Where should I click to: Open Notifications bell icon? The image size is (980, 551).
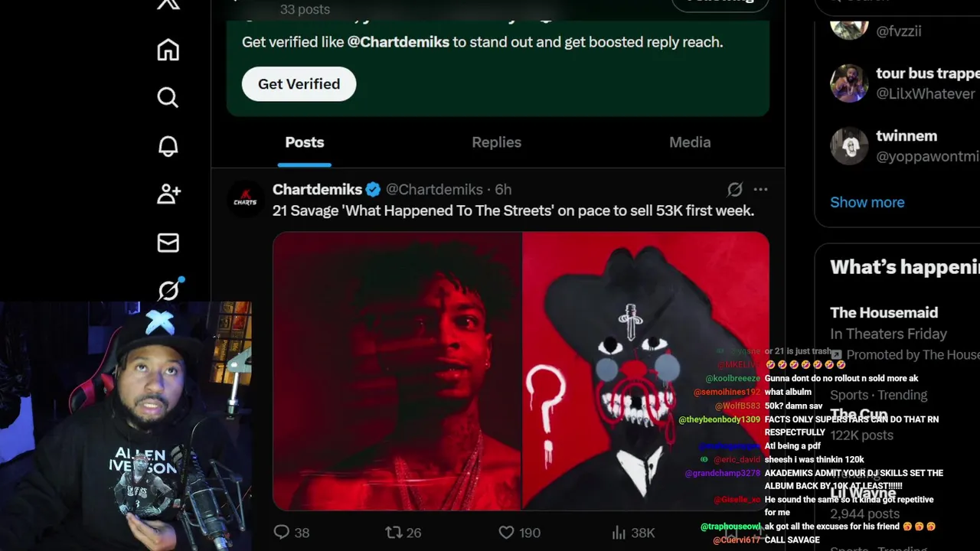pos(168,146)
